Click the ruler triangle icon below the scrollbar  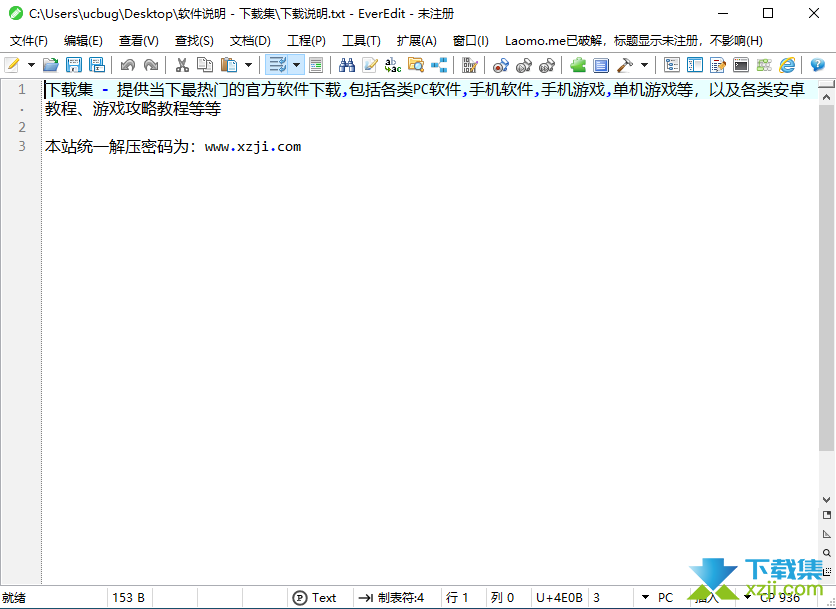[826, 534]
